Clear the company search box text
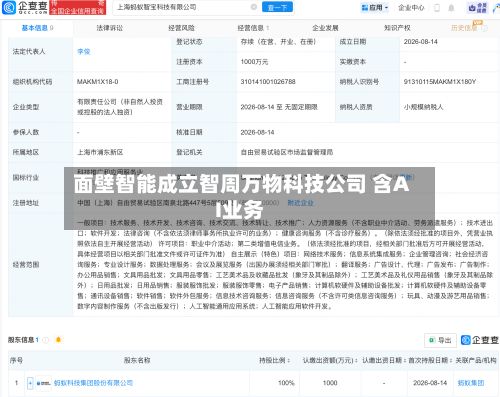Image resolution: width=500 pixels, height=397 pixels. click(254, 7)
